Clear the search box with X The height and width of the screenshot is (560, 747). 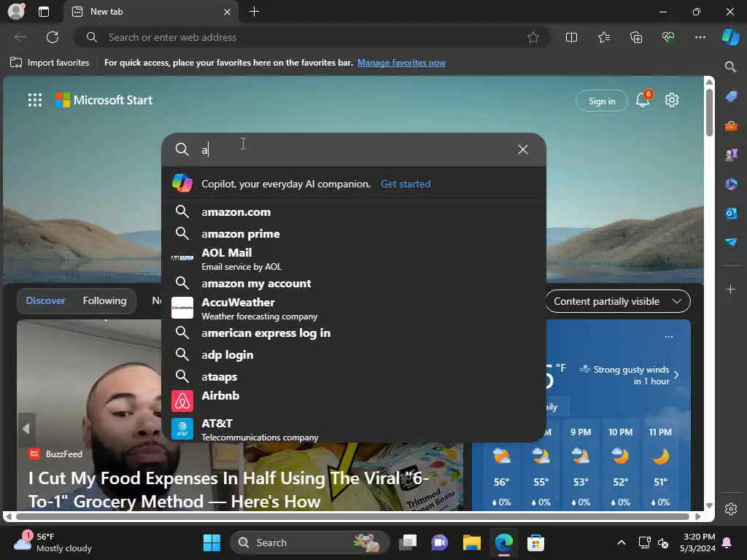[522, 149]
